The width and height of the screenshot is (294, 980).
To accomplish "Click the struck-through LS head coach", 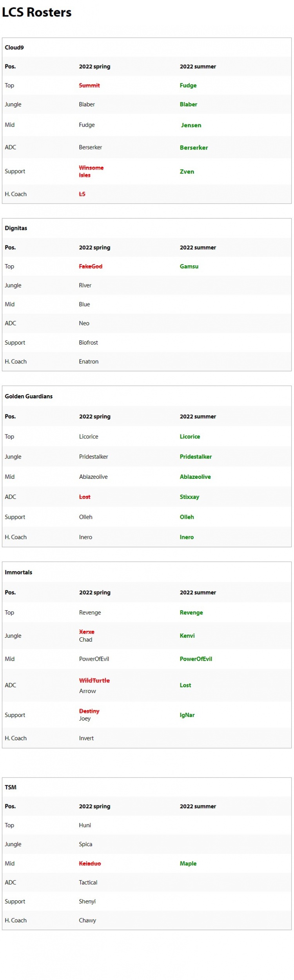I will coord(82,194).
